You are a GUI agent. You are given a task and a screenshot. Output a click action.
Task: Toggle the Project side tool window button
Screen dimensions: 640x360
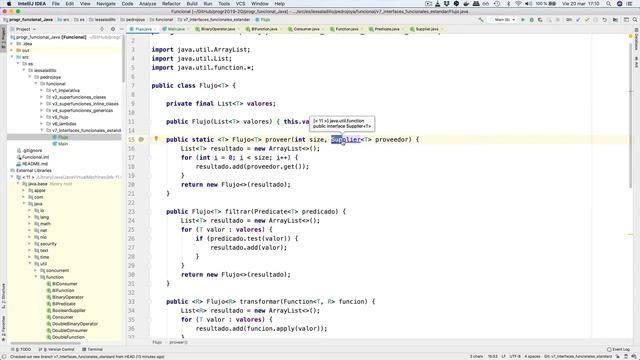click(3, 38)
